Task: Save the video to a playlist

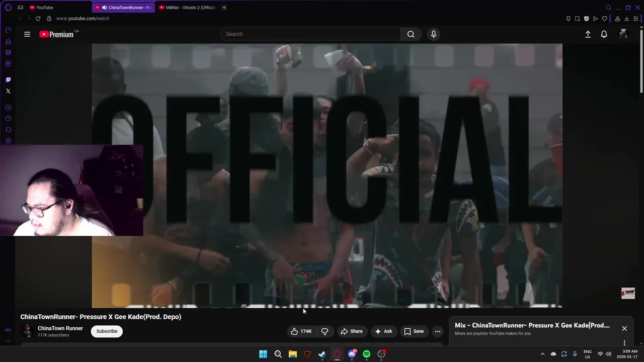Action: (x=414, y=331)
